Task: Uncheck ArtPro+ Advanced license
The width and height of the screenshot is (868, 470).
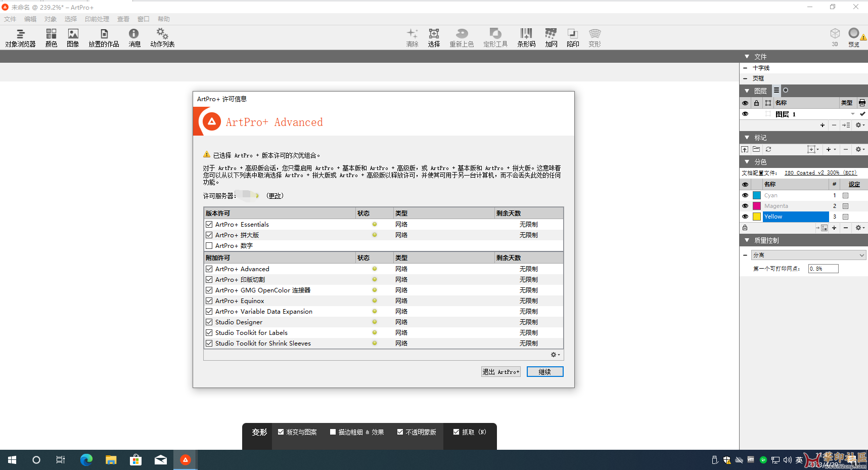Action: coord(209,269)
